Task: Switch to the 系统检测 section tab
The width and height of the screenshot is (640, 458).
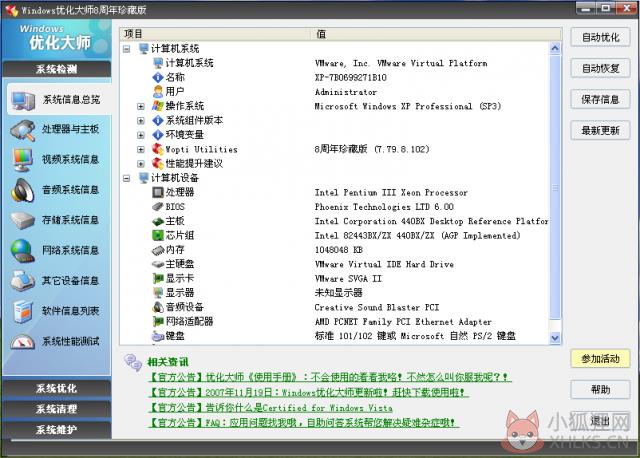Action: pyautogui.click(x=56, y=69)
